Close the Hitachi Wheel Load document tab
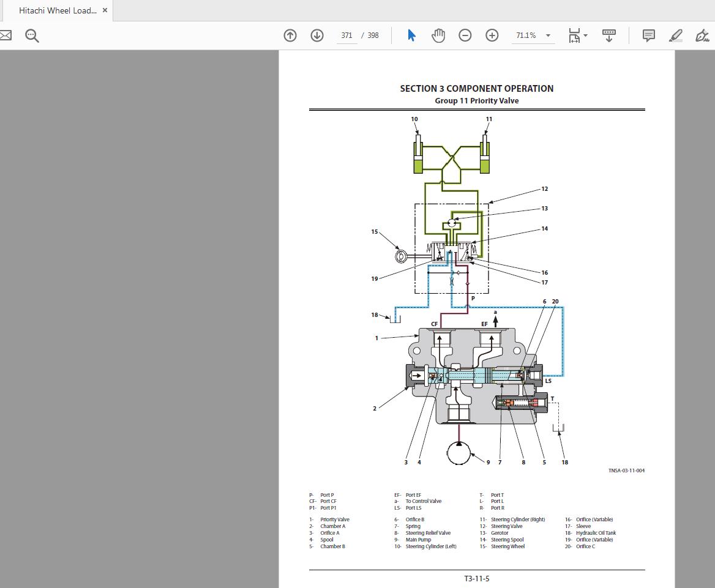This screenshot has height=588, width=715. point(104,10)
